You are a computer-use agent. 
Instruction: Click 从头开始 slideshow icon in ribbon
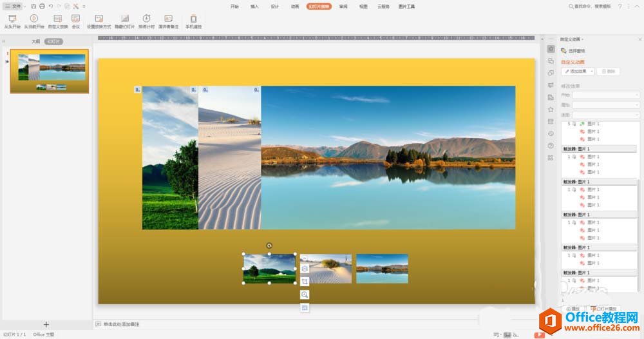point(12,19)
